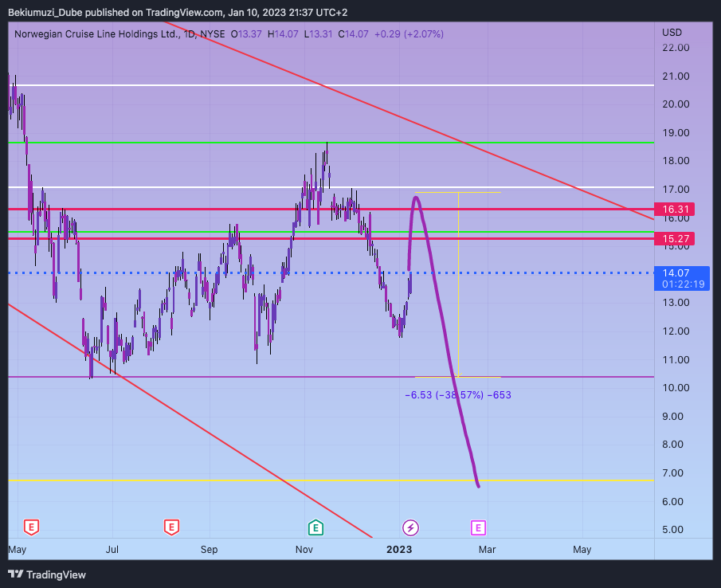This screenshot has height=588, width=721.
Task: Click the C14.07 close value in header
Action: (x=353, y=34)
